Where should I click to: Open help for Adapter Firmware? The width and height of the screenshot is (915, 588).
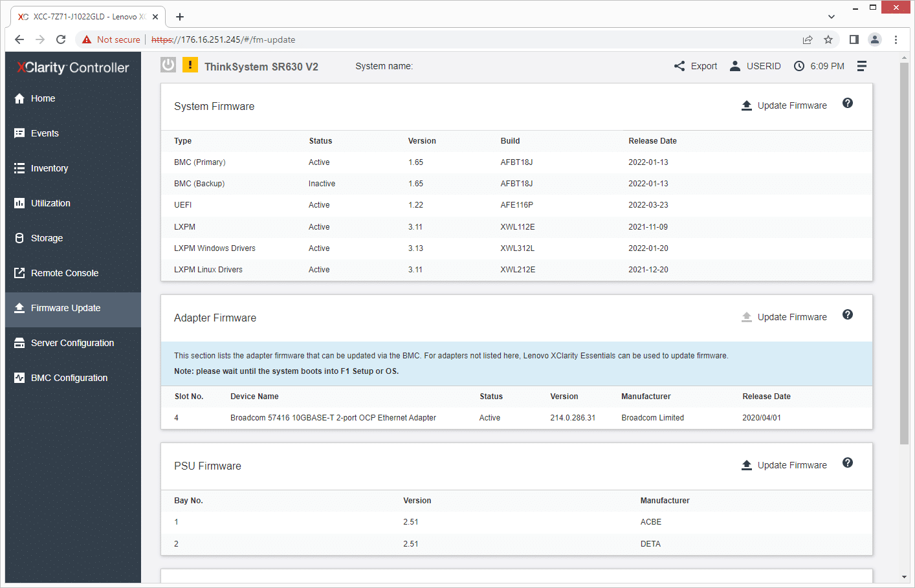[848, 315]
